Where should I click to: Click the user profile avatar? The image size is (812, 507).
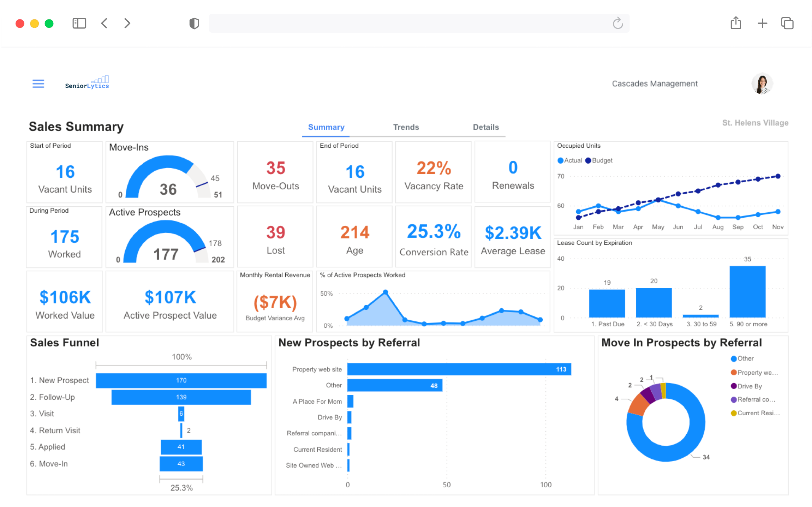tap(762, 83)
